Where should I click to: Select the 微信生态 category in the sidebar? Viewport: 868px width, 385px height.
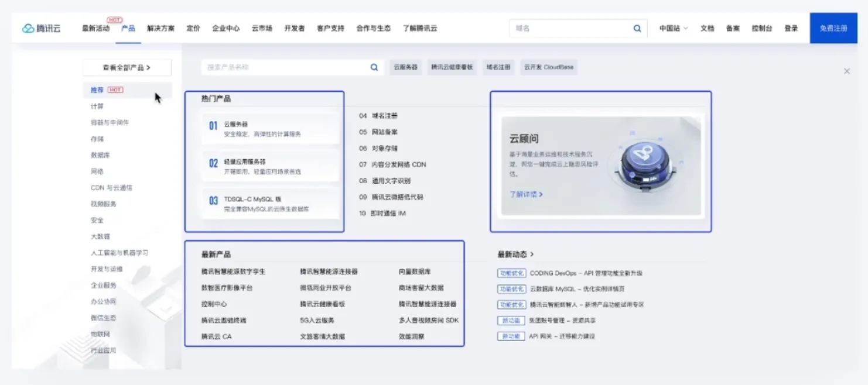[x=104, y=318]
